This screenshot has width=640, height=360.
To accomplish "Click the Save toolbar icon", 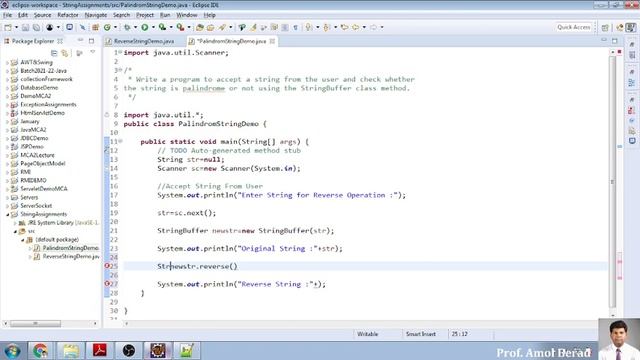I will [x=25, y=27].
